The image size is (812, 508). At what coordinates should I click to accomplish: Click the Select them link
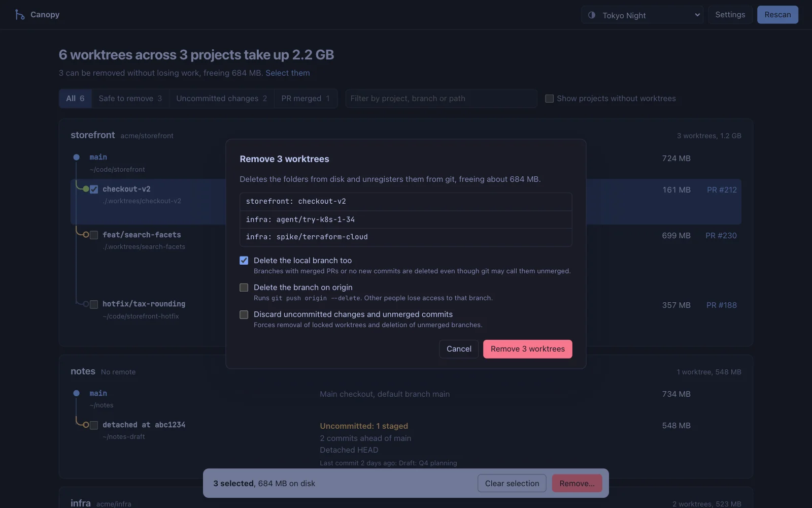[287, 73]
